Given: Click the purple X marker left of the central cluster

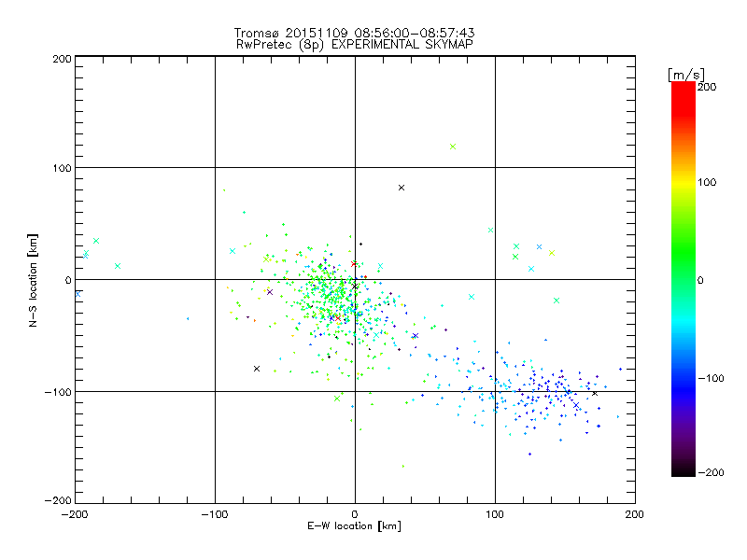Looking at the screenshot, I should pyautogui.click(x=270, y=292).
